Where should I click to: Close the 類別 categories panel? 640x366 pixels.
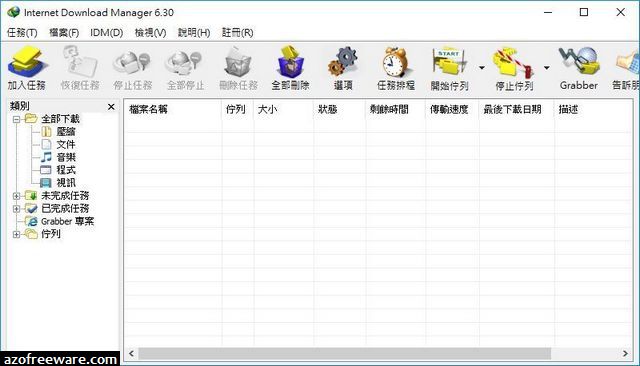click(111, 106)
